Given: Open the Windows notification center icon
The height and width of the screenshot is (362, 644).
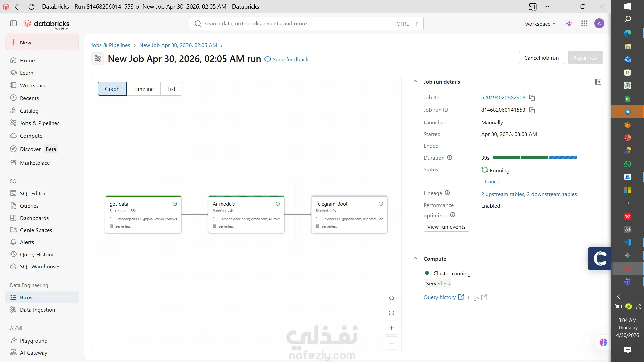Looking at the screenshot, I should tap(628, 350).
